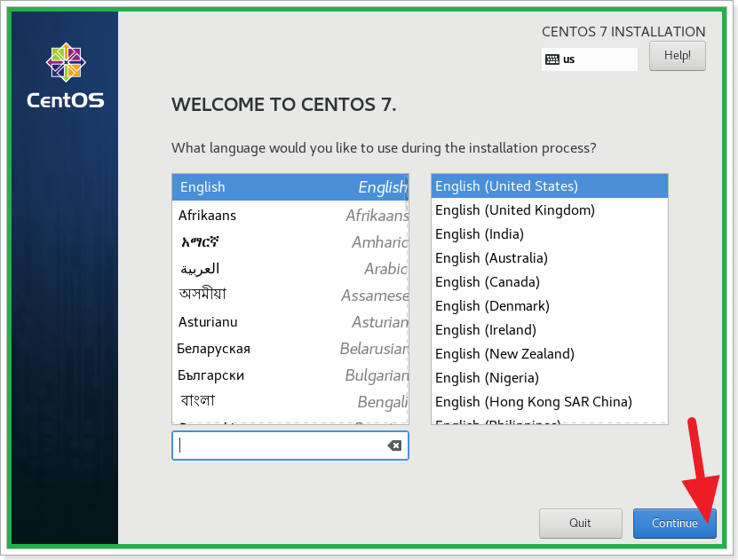Choose English (New Zealand) locale
The image size is (738, 560).
click(x=549, y=354)
